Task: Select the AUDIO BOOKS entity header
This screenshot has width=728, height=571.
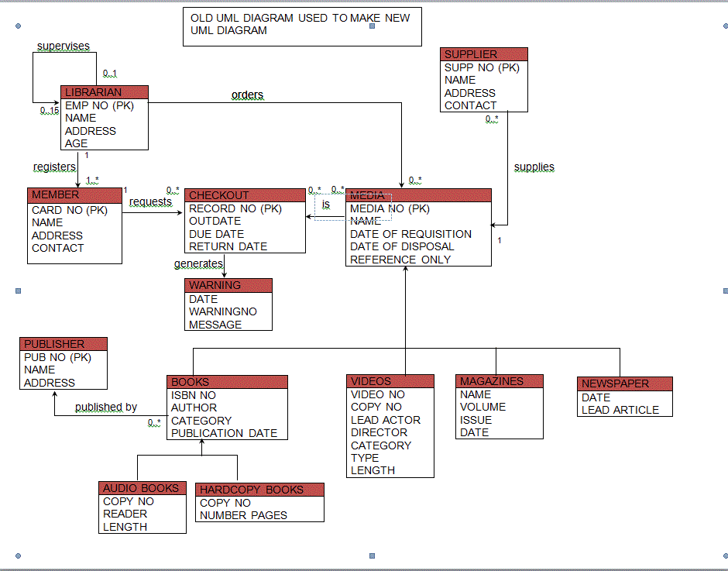Action: coord(142,487)
